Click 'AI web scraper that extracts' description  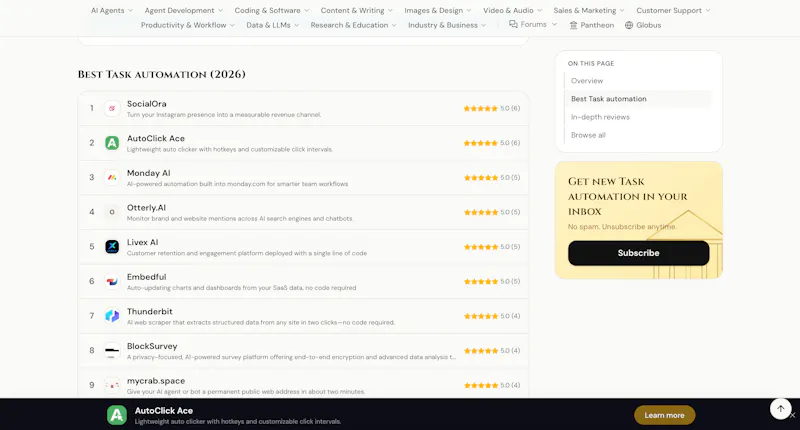[x=261, y=322]
